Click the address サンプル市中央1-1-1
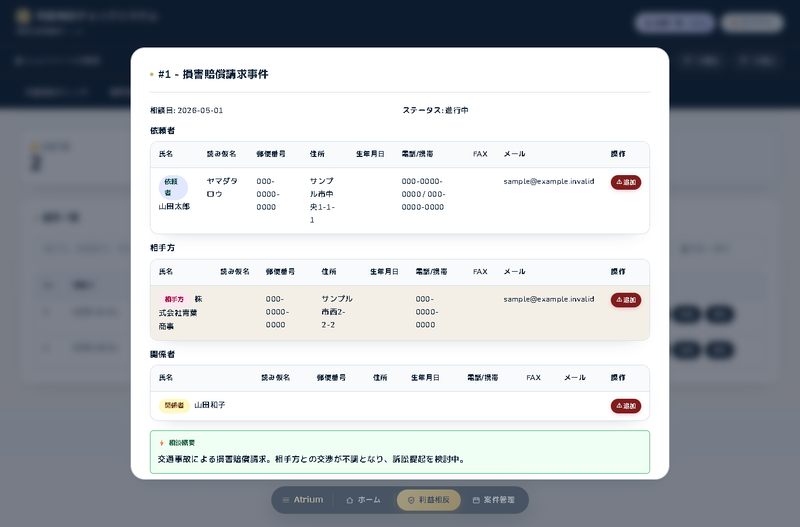Viewport: 800px width, 527px height. coord(322,200)
